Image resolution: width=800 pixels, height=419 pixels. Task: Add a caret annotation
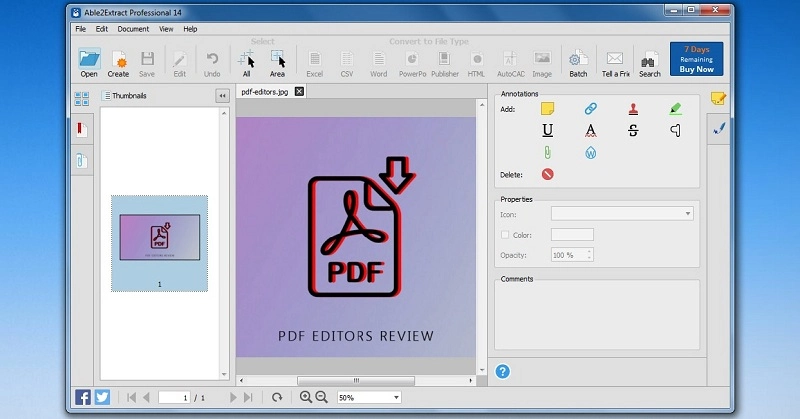[x=675, y=131]
